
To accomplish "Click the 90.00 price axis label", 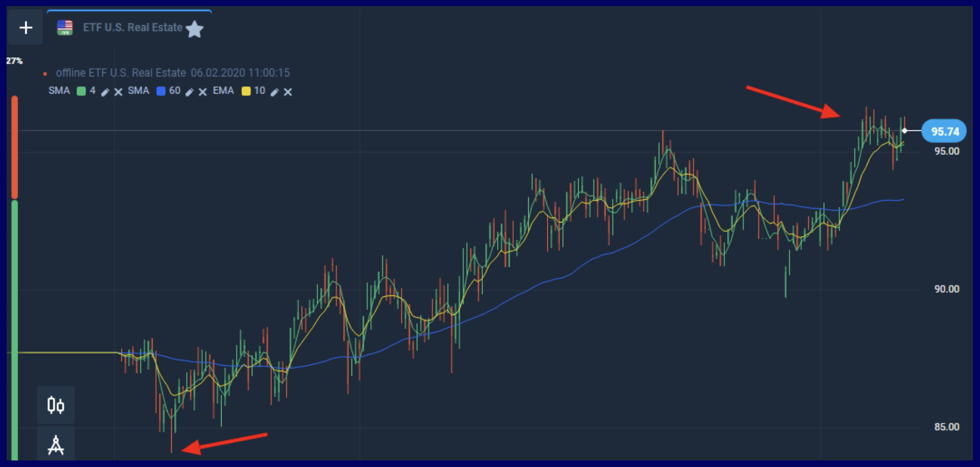I will [x=946, y=289].
